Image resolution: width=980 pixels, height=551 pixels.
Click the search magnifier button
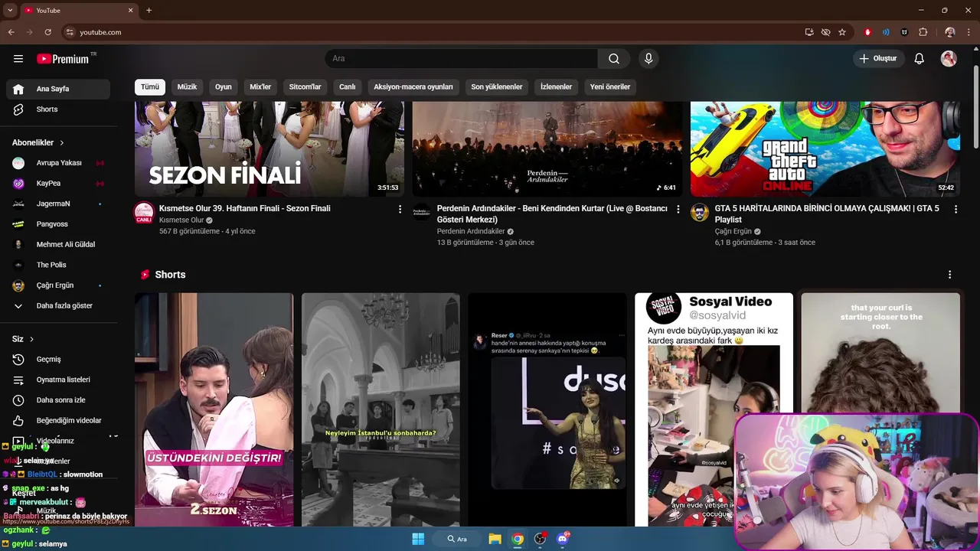[x=614, y=59]
